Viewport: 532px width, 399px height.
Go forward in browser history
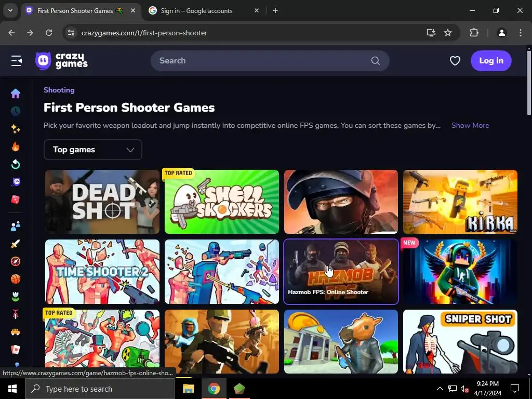[x=30, y=33]
